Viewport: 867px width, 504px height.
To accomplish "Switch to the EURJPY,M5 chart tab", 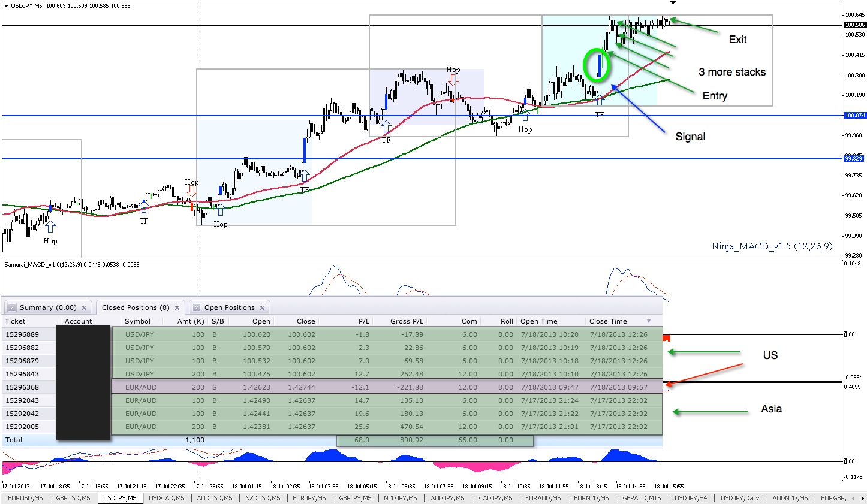I will [x=309, y=498].
